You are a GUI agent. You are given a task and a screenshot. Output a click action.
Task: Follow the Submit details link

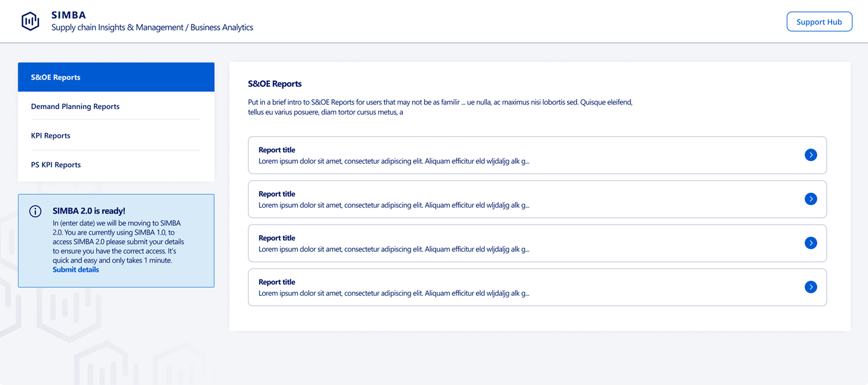(76, 269)
